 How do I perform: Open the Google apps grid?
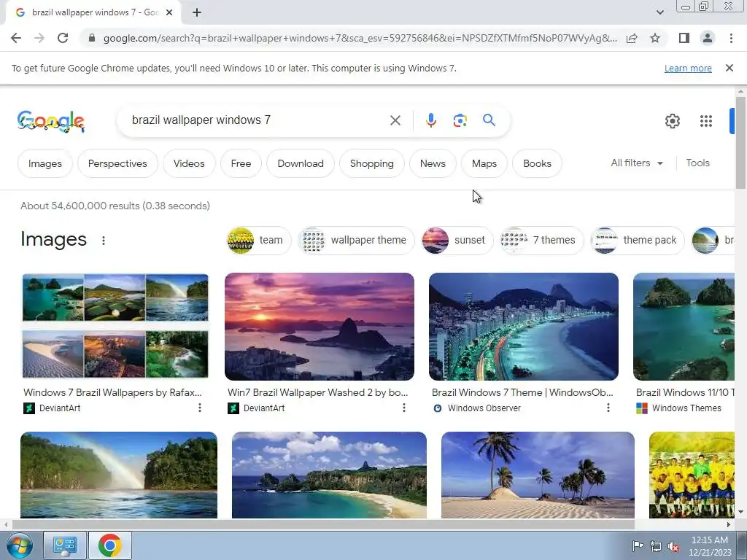click(x=706, y=121)
